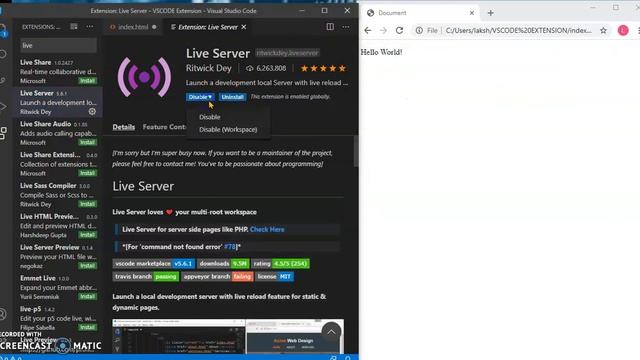Install the Live Share extension
Screen dimensions: 640x360
tap(88, 81)
